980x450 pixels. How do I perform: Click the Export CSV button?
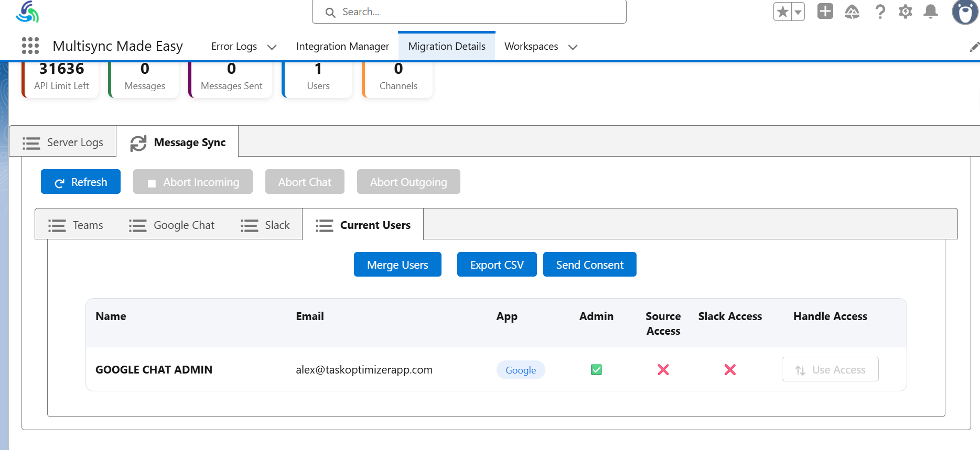click(x=497, y=265)
